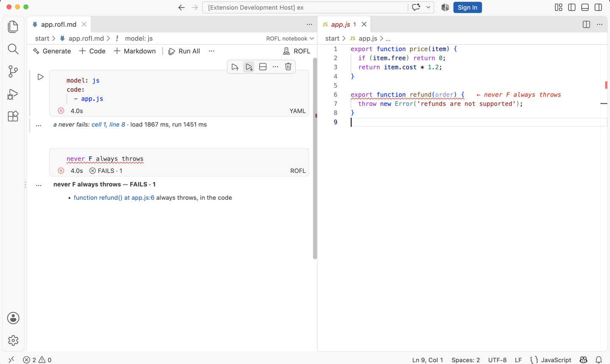Open app.rofl.md tab more actions
The width and height of the screenshot is (610, 364).
[310, 25]
